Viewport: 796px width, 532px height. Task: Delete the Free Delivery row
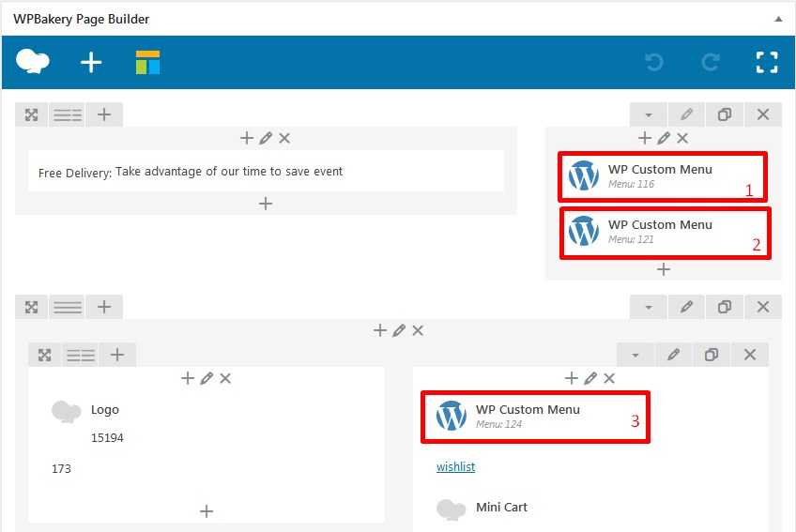762,114
